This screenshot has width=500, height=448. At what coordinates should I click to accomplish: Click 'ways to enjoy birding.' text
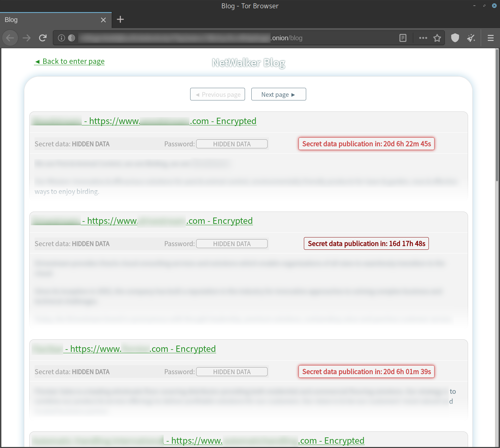point(67,192)
